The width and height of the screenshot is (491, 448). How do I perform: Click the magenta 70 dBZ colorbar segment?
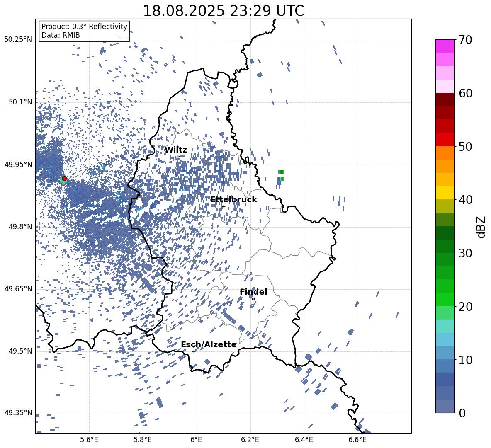445,46
